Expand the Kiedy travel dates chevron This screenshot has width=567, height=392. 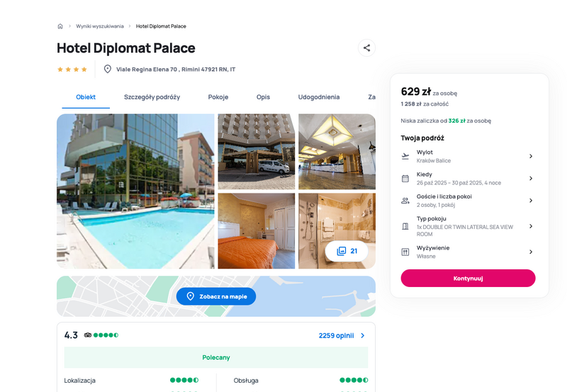531,179
